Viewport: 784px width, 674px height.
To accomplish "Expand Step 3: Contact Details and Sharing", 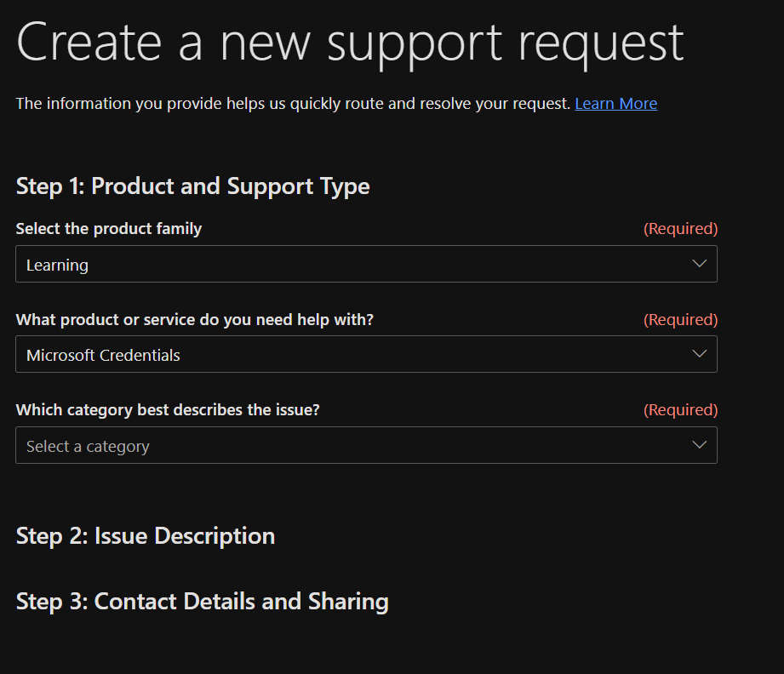I will 202,602.
